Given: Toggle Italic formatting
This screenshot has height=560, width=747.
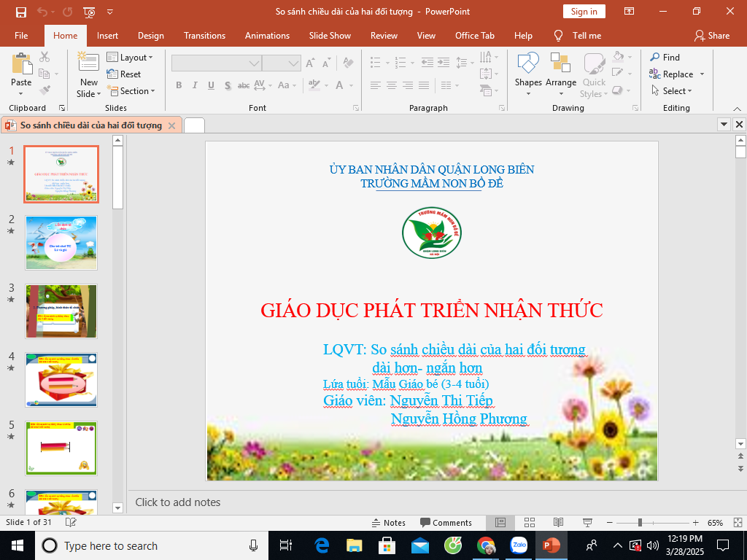Looking at the screenshot, I should [195, 85].
